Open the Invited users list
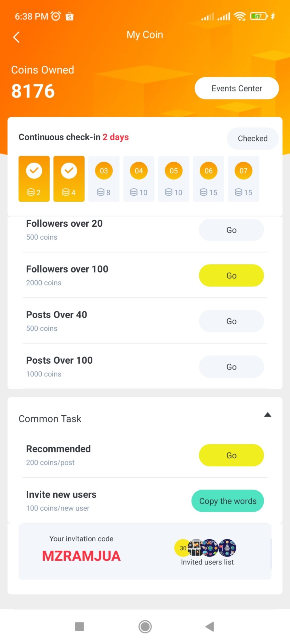Image resolution: width=290 pixels, height=644 pixels. tap(207, 562)
